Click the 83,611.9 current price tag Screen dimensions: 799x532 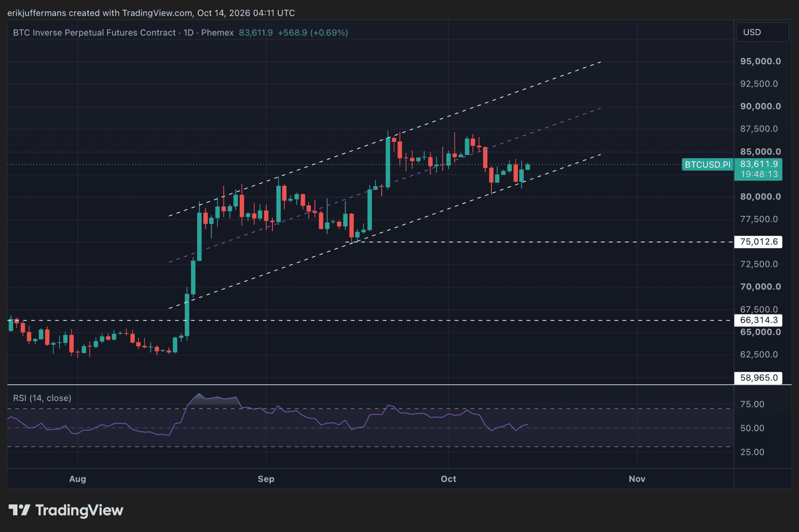tap(758, 164)
